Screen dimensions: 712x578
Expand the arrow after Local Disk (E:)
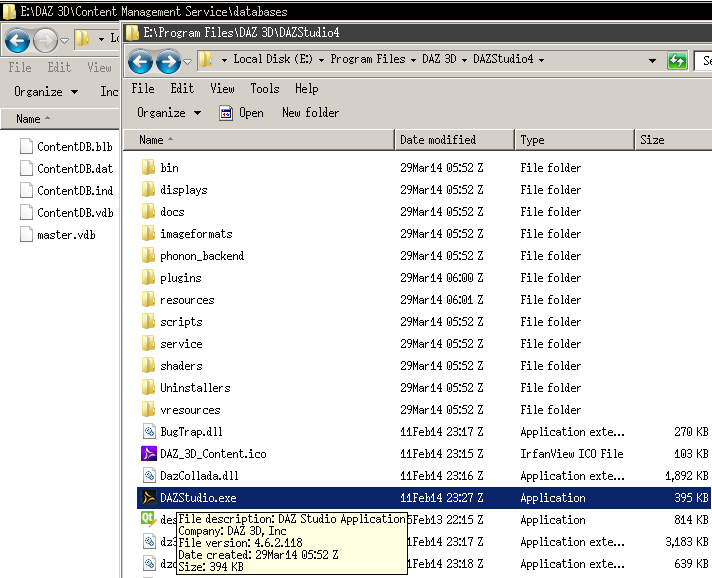[x=321, y=60]
